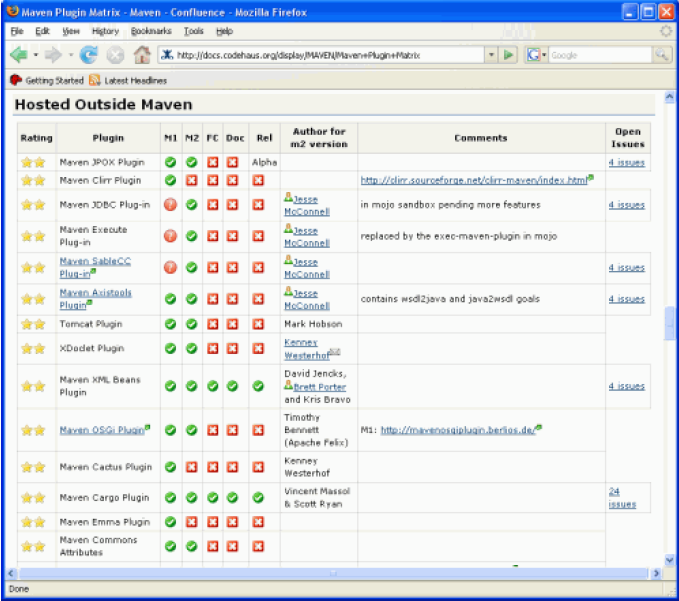Open the Edit menu

(x=42, y=31)
